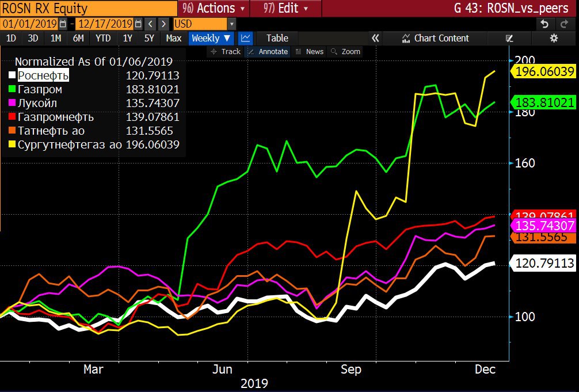Open the chart settings gear icon
The width and height of the screenshot is (579, 392).
(x=554, y=38)
